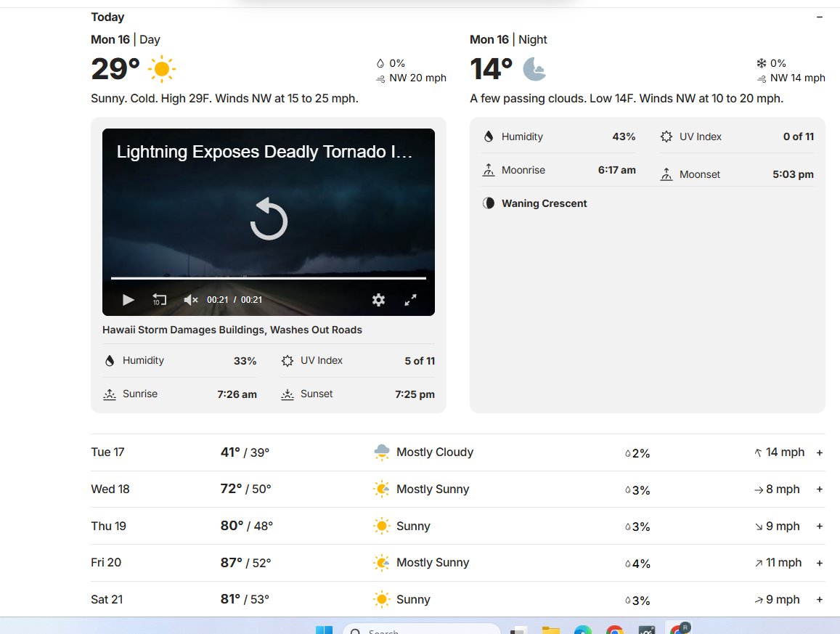Click Sunny. Cold. High 29F description
Viewport: 840px width, 634px height.
coord(224,99)
